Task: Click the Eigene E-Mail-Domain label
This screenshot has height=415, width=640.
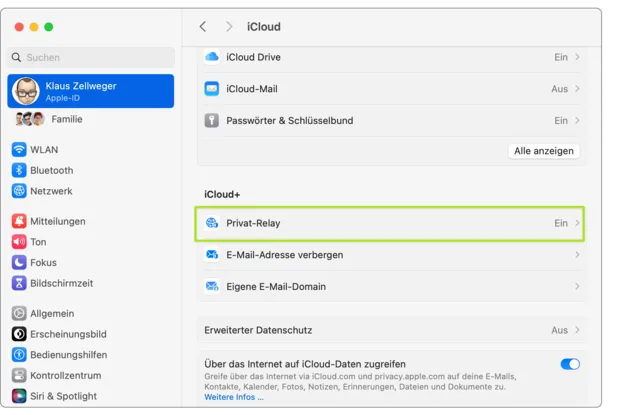Action: pyautogui.click(x=276, y=286)
